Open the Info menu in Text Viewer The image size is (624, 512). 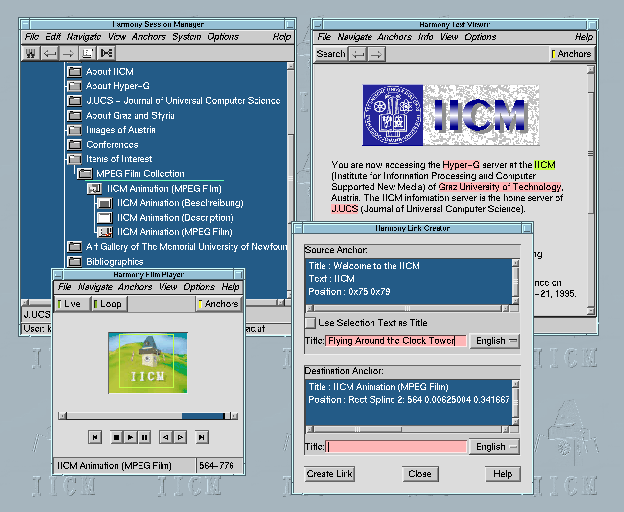(x=426, y=37)
